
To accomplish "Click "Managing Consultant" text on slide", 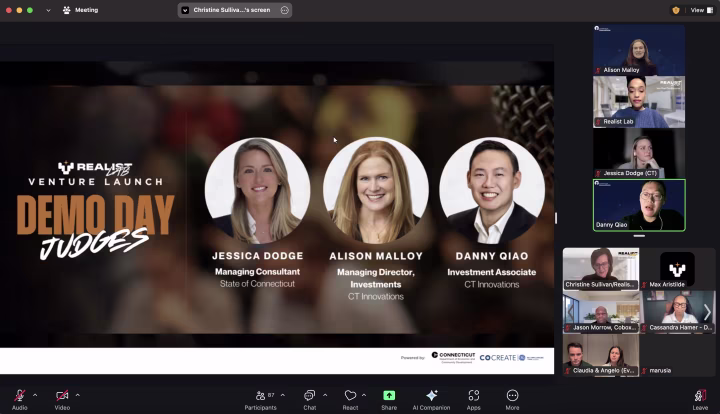I will (x=258, y=272).
